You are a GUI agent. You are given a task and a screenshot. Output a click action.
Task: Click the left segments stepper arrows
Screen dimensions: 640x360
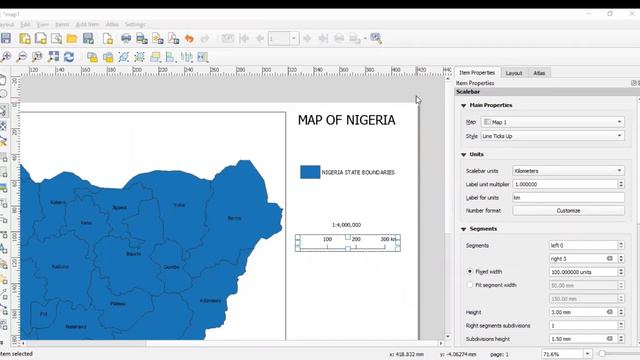[621, 245]
